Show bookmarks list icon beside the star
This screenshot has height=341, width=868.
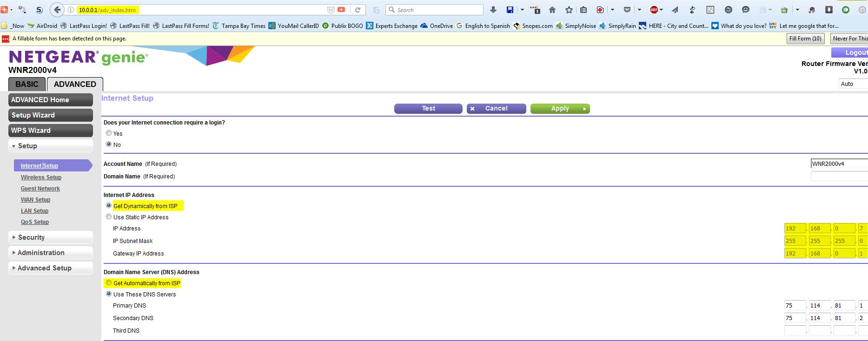tap(583, 10)
